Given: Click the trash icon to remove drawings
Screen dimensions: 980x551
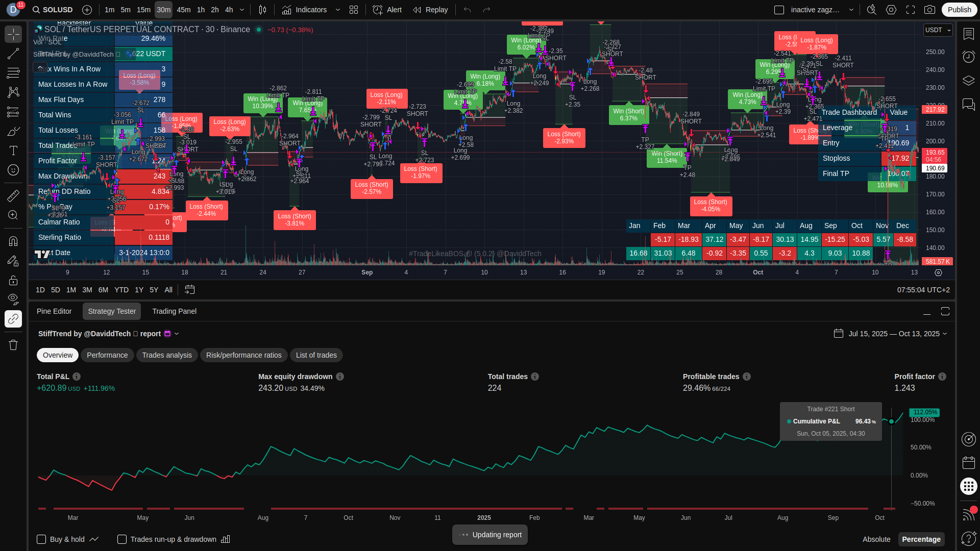Looking at the screenshot, I should (13, 345).
